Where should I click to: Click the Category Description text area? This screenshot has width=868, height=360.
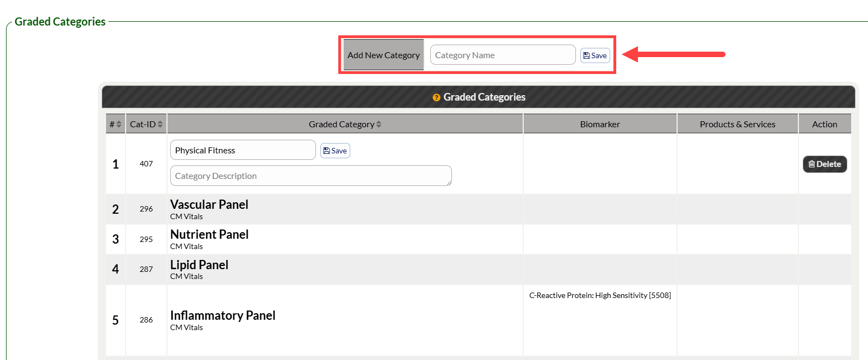click(x=311, y=176)
